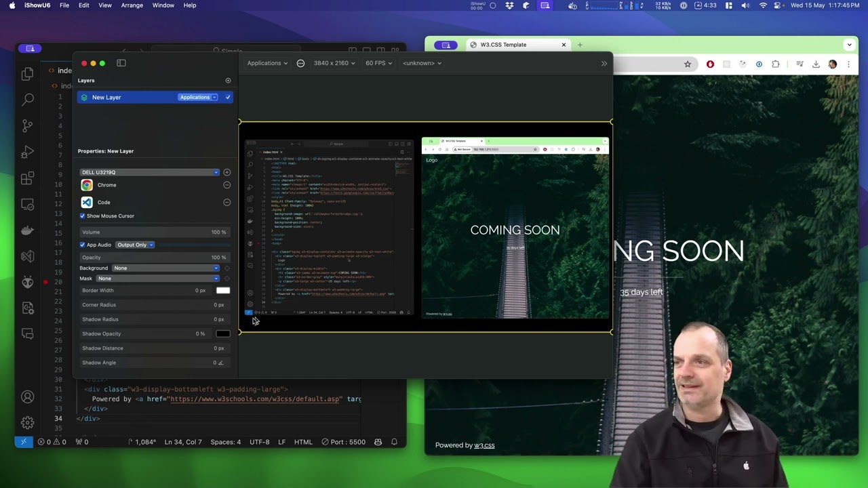Open the Mask None dropdown
868x488 pixels.
158,279
